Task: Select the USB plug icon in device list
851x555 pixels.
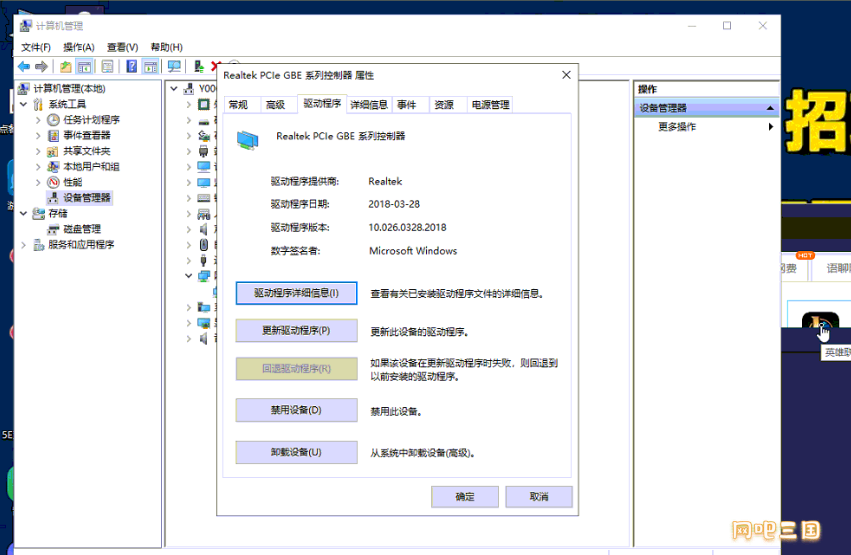Action: pos(204,260)
